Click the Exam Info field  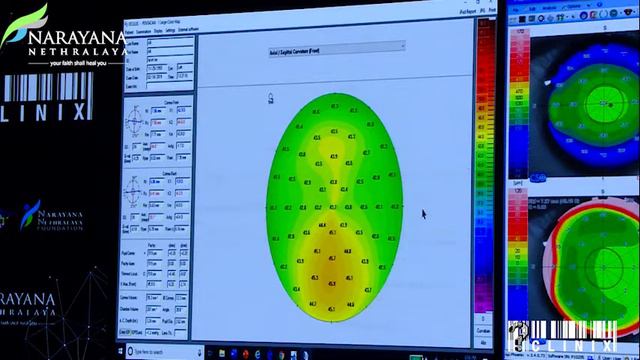(169, 86)
